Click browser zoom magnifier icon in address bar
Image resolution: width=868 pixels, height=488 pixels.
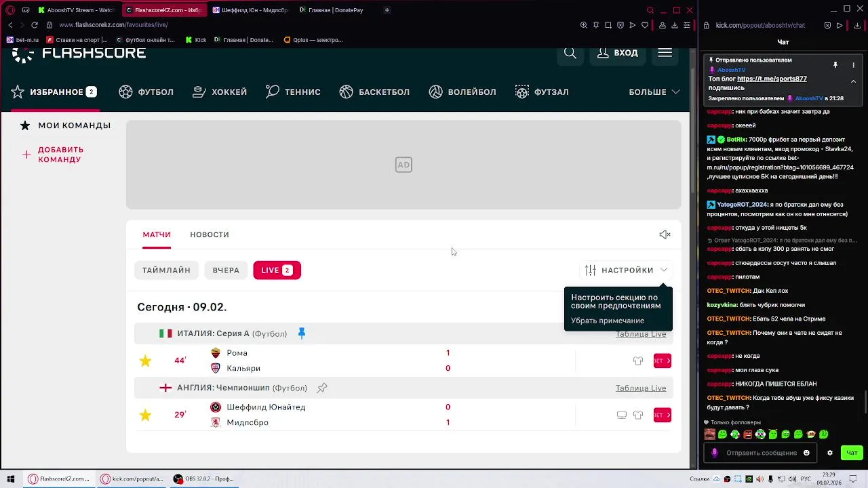click(x=584, y=25)
